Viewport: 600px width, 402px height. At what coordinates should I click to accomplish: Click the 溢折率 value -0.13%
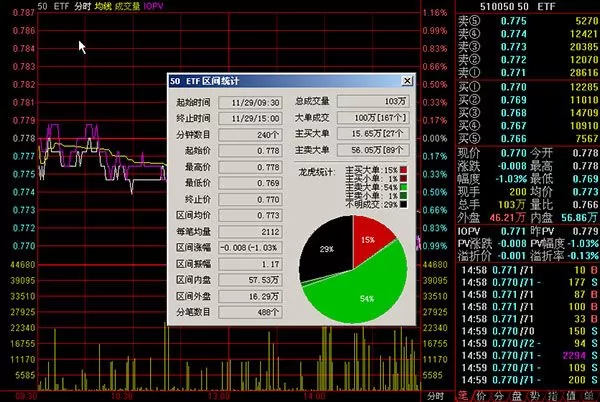click(x=583, y=256)
